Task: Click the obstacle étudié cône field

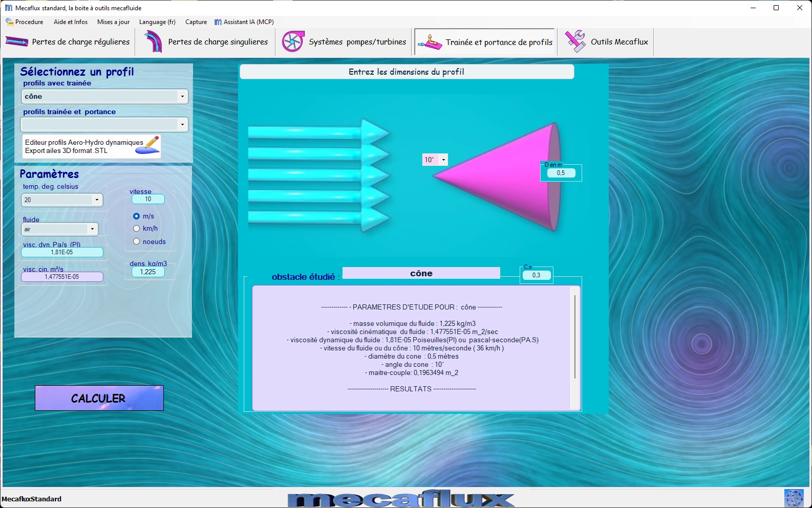Action: pos(421,273)
